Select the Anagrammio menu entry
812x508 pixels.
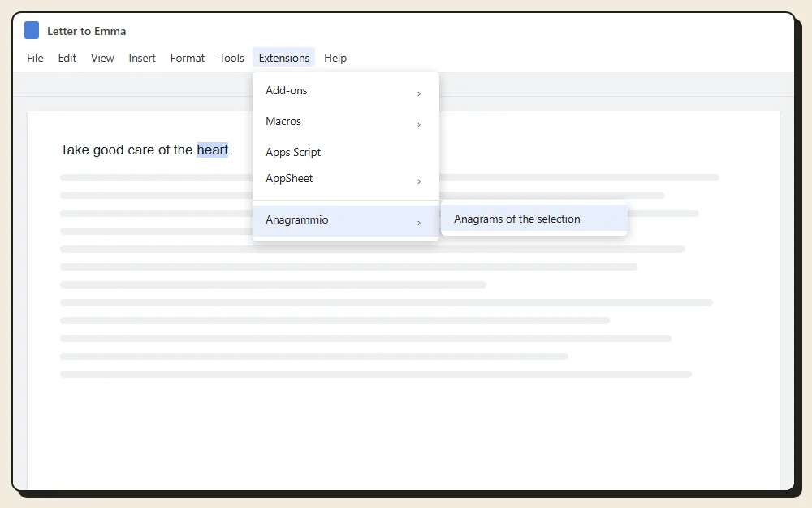(x=345, y=220)
